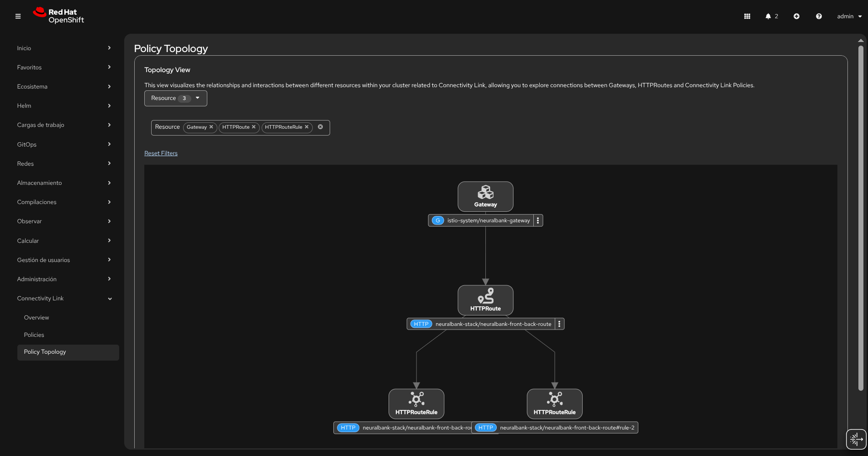Image resolution: width=868 pixels, height=456 pixels.
Task: View notifications bell icon
Action: tap(768, 16)
